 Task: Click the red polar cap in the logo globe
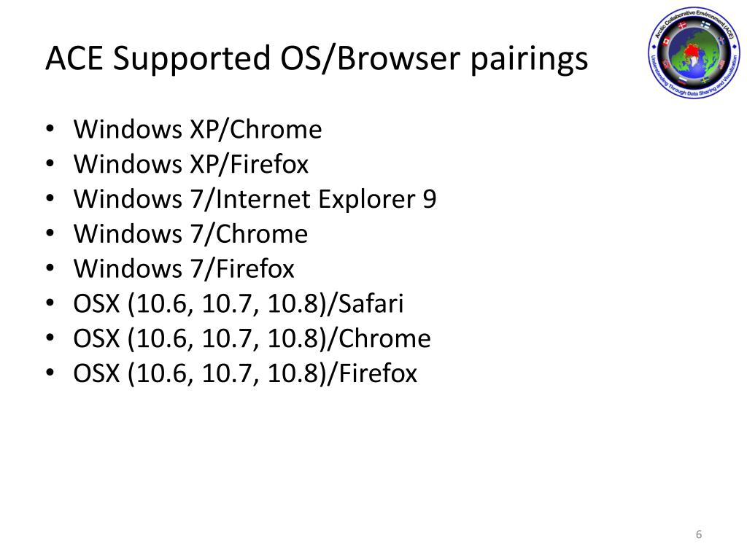[x=692, y=50]
